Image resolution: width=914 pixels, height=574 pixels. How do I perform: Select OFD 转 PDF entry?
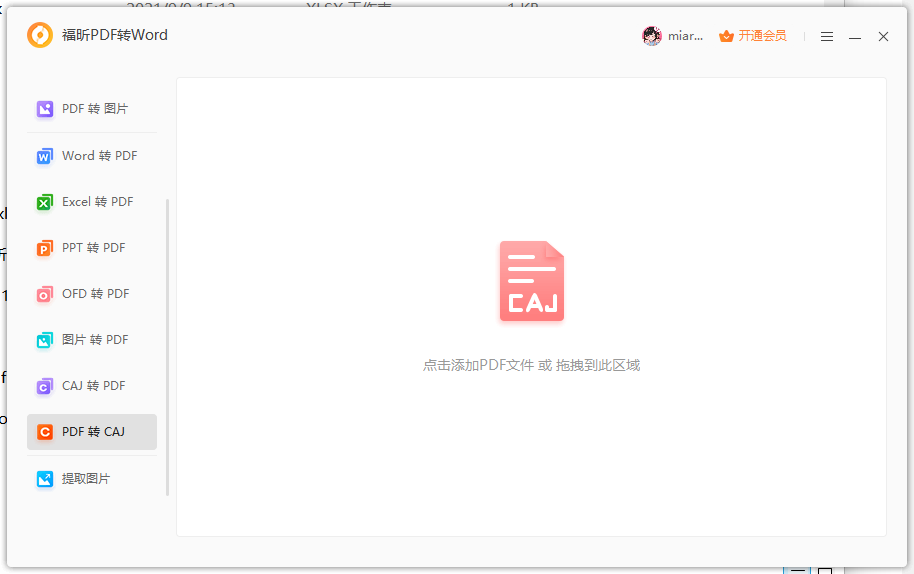pos(92,294)
